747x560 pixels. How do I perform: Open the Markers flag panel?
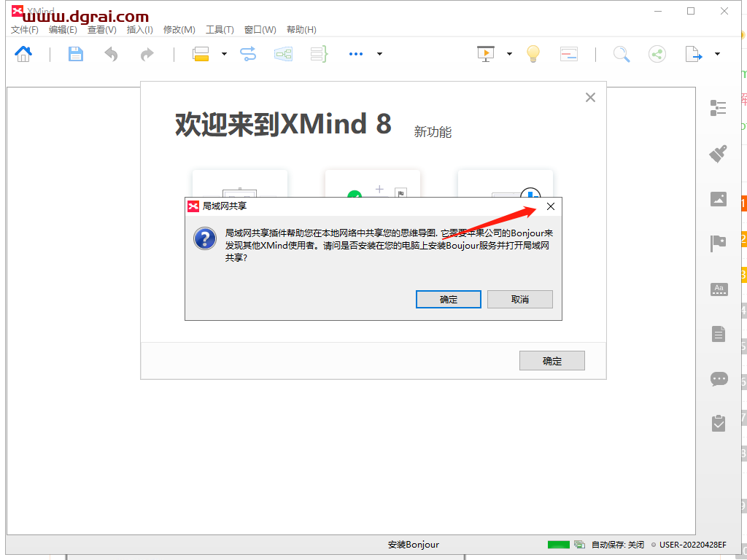tap(719, 243)
